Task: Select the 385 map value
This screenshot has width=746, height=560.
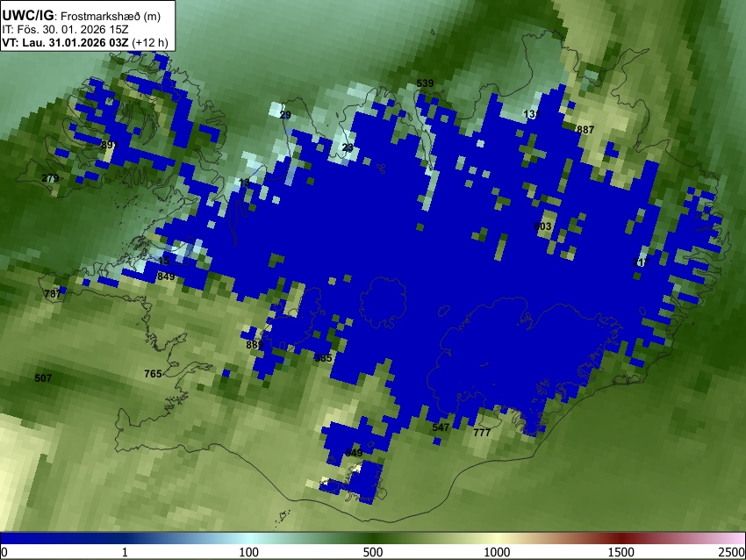Action: coord(324,358)
